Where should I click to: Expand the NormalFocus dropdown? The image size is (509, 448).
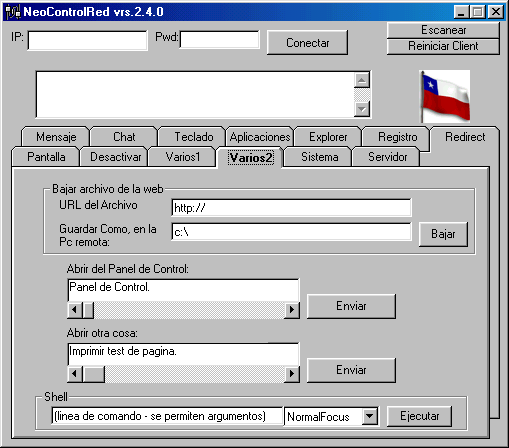pos(370,416)
